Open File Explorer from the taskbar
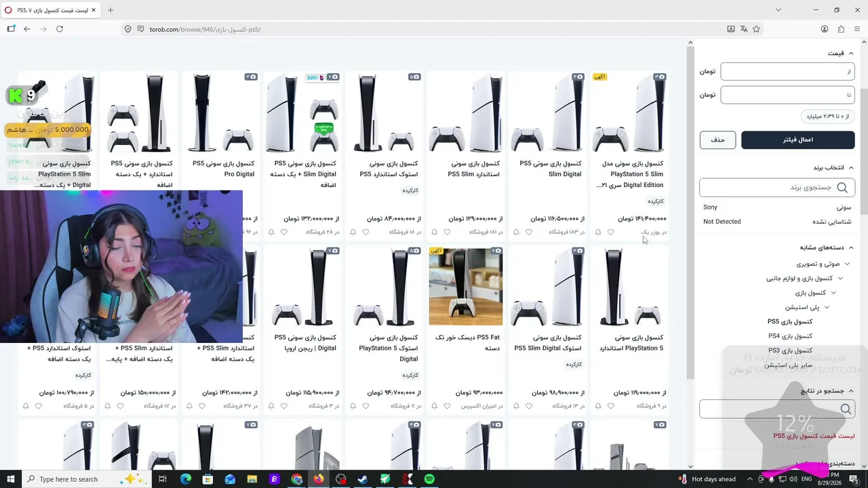Screen dimensions: 868x488 tap(252, 479)
